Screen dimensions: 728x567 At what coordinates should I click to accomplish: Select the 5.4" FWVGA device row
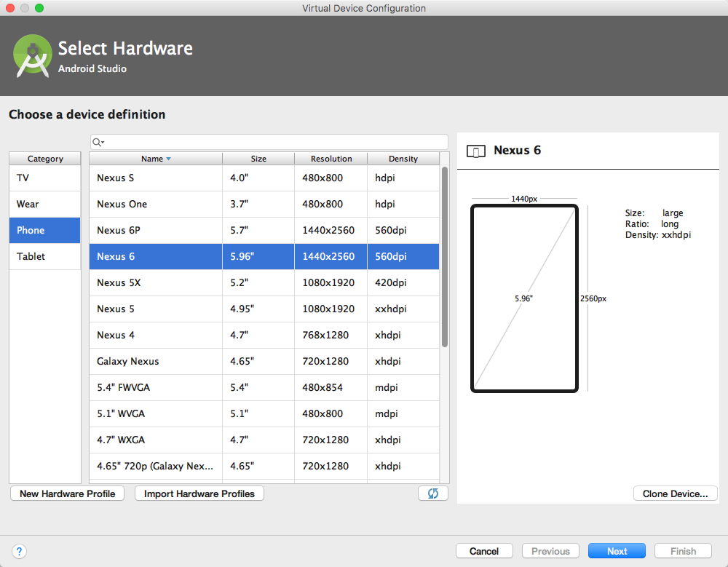tap(264, 387)
